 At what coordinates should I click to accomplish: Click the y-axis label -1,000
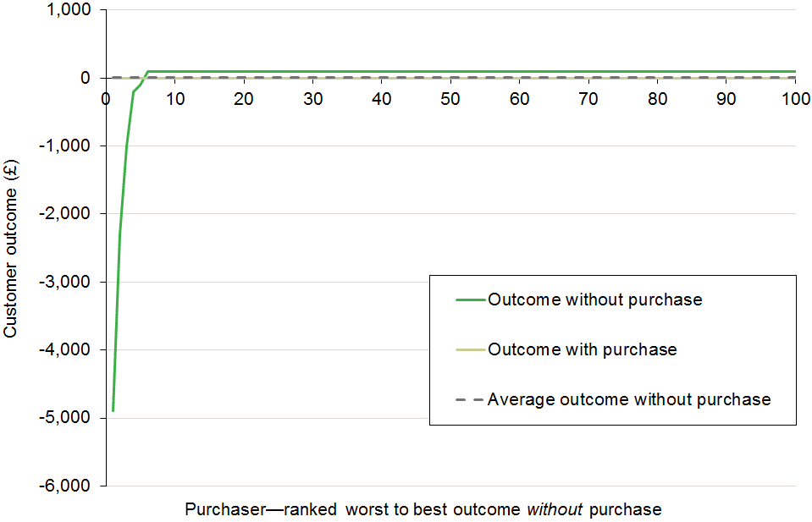[64, 146]
